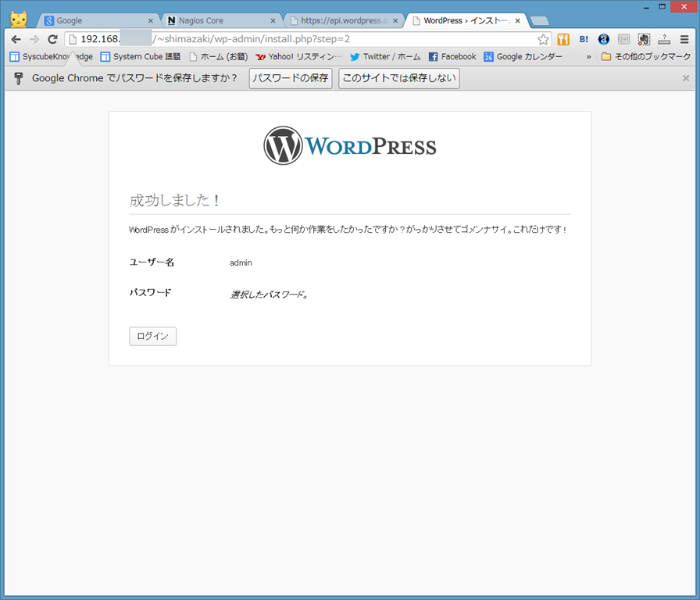
Task: Minimize the Chrome window
Action: [x=646, y=7]
